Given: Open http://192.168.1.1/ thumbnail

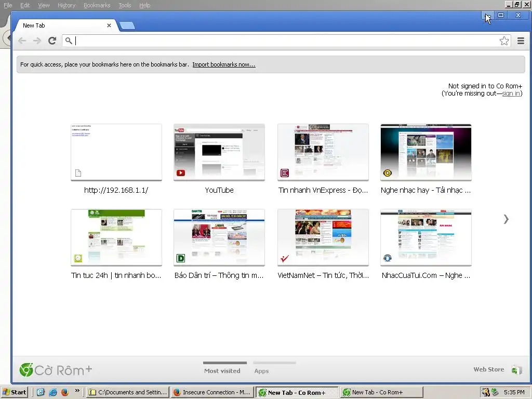Looking at the screenshot, I should pyautogui.click(x=116, y=152).
